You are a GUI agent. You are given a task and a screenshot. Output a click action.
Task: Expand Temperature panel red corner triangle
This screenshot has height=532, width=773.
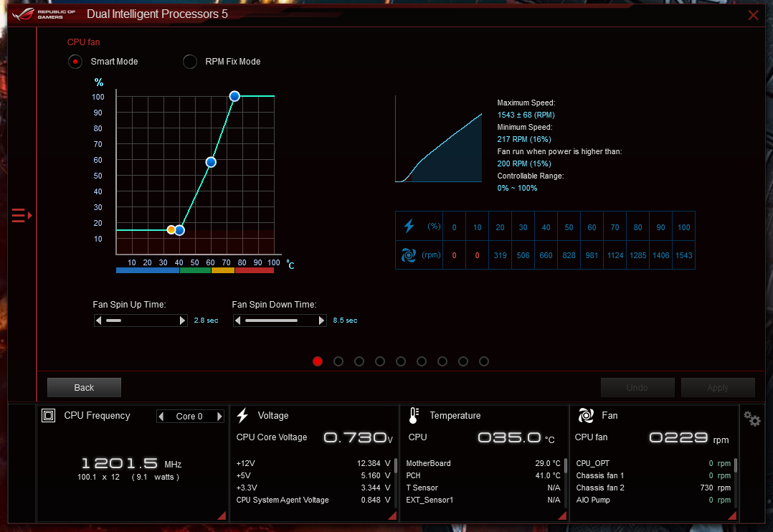tap(562, 516)
